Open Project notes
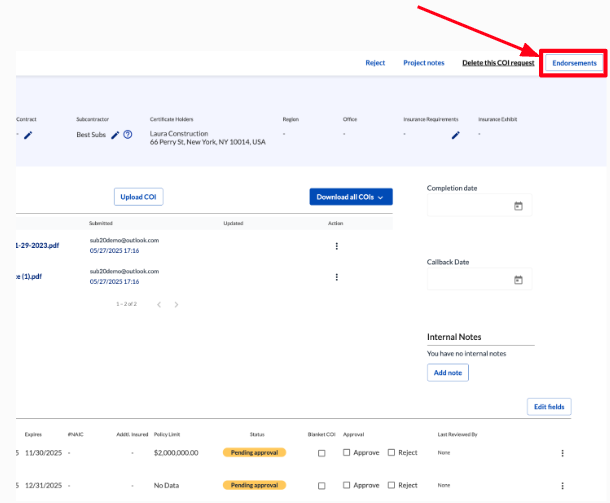Image resolution: width=610 pixels, height=503 pixels. pyautogui.click(x=424, y=63)
